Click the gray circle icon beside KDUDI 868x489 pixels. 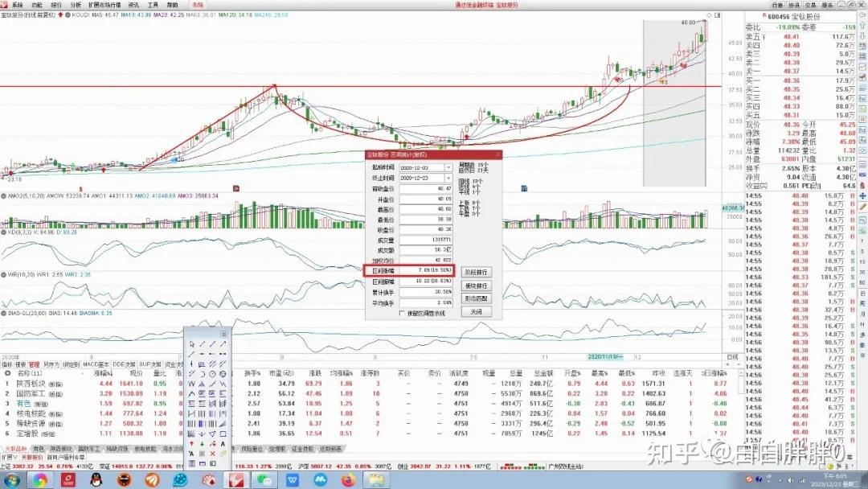[68, 15]
